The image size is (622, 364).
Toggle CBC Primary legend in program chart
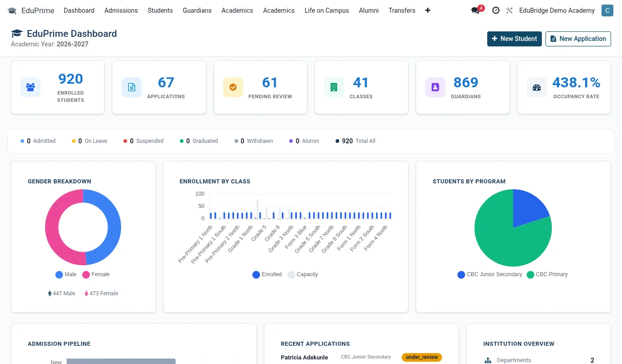coord(547,274)
